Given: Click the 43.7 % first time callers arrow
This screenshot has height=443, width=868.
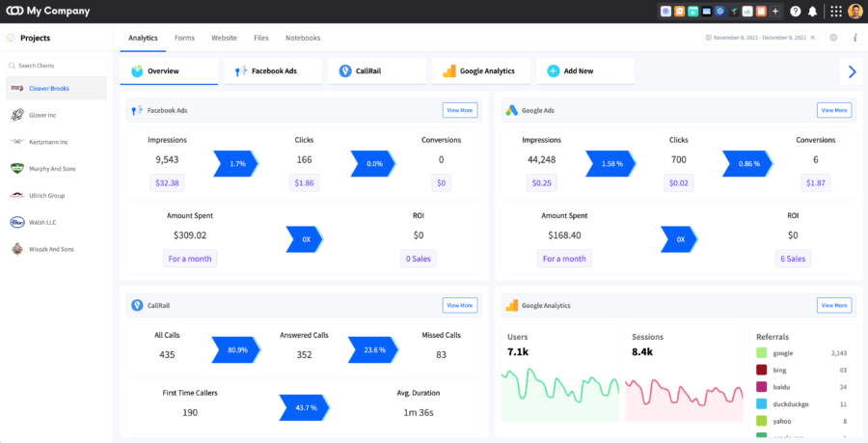Looking at the screenshot, I should point(306,407).
